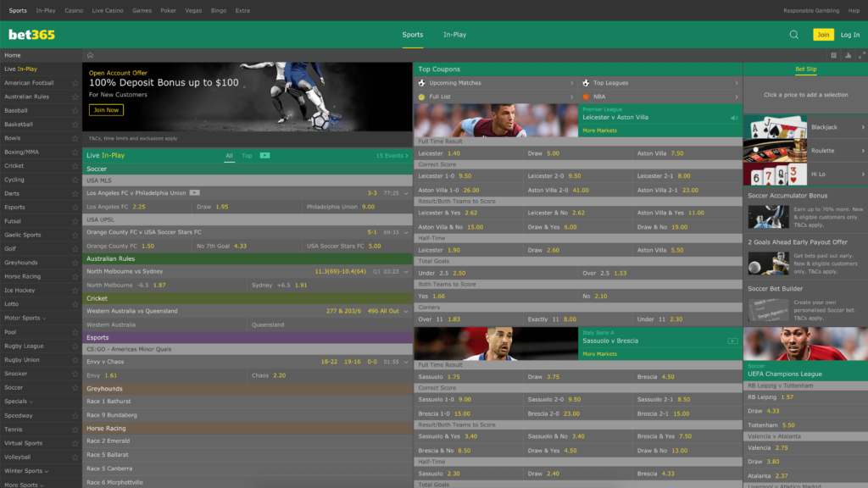
Task: Click the Full List yellow circle icon
Action: [422, 97]
